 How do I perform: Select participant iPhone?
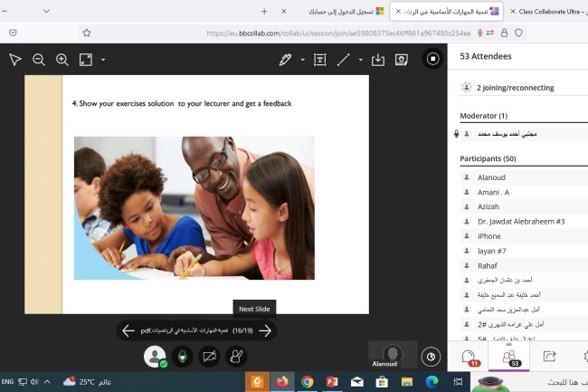pyautogui.click(x=524, y=236)
